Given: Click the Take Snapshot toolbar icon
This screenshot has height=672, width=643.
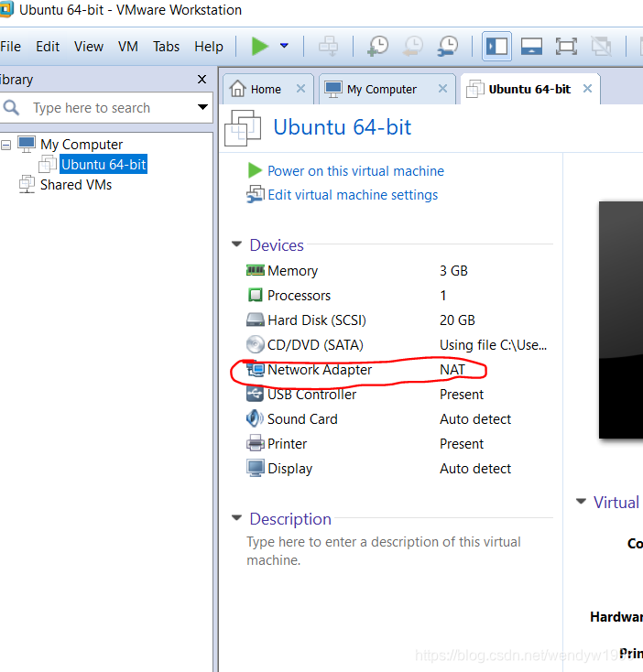Looking at the screenshot, I should (x=377, y=46).
